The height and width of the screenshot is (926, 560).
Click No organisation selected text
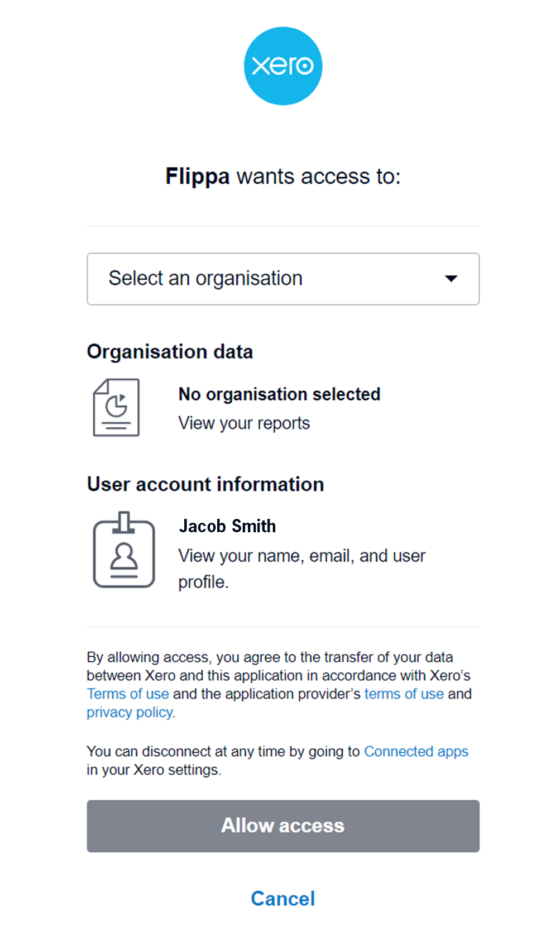(279, 394)
